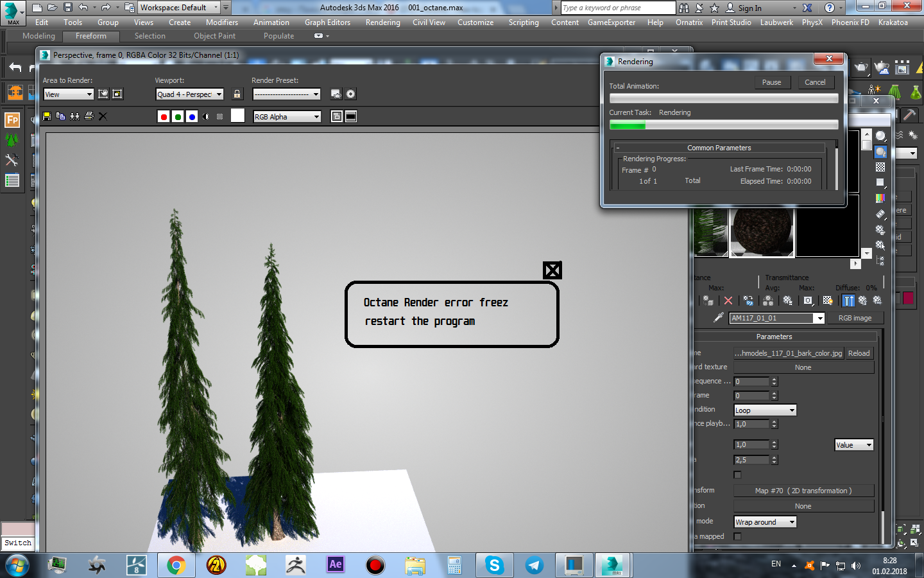Open the Area to Render dropdown
Screen dimensions: 924x578
69,94
